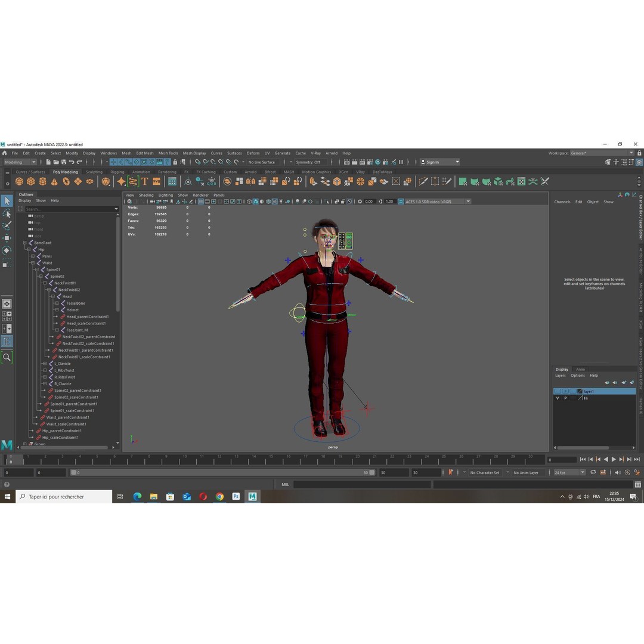The image size is (644, 644).
Task: Create a polygon cylinder from the shelf
Action: 43,181
